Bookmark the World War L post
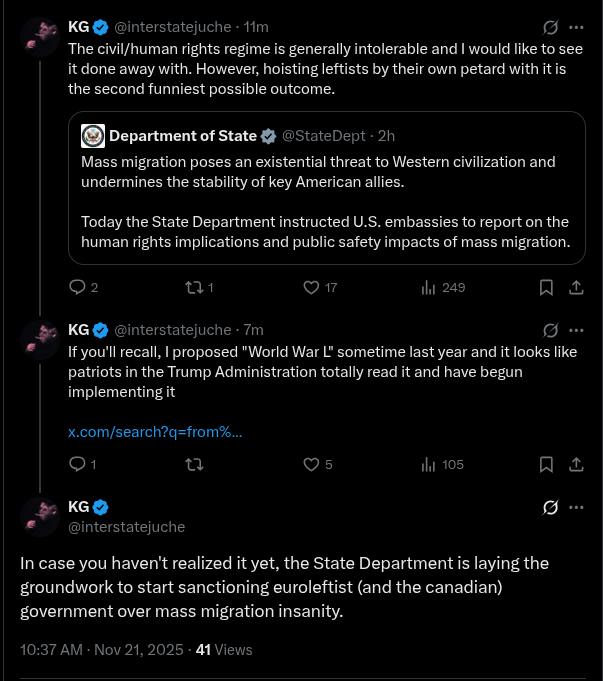The height and width of the screenshot is (681, 603). [546, 464]
